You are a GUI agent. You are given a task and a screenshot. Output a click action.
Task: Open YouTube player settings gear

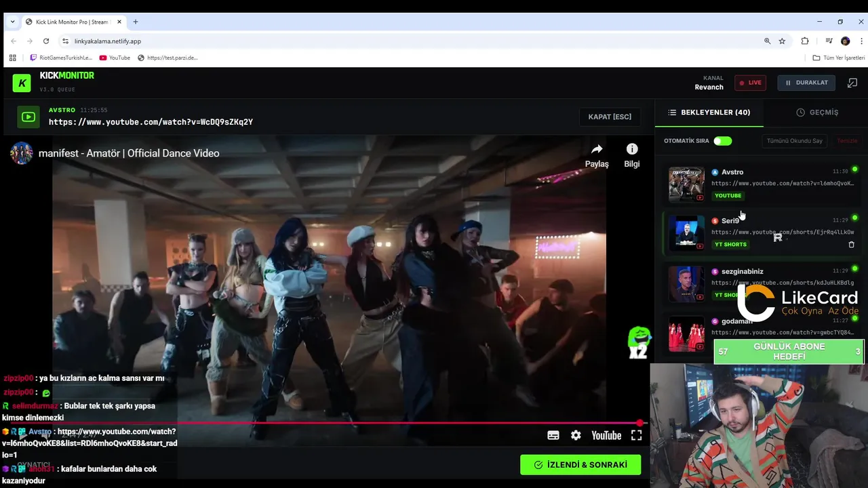pyautogui.click(x=576, y=435)
